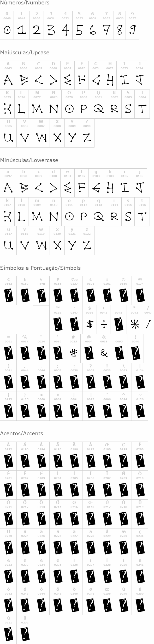Click lowercase o glyph code 0111
This screenshot has width=154, height=644.
tap(69, 212)
